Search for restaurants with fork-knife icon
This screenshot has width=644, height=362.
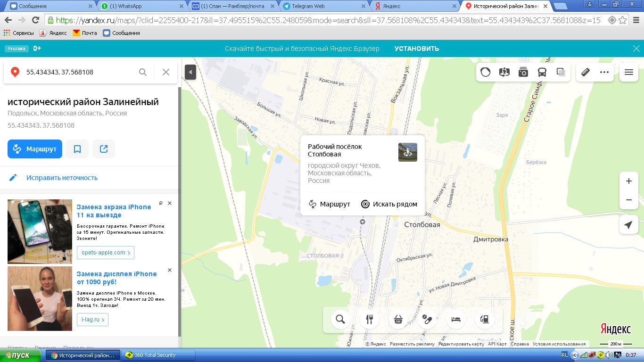pos(369,320)
